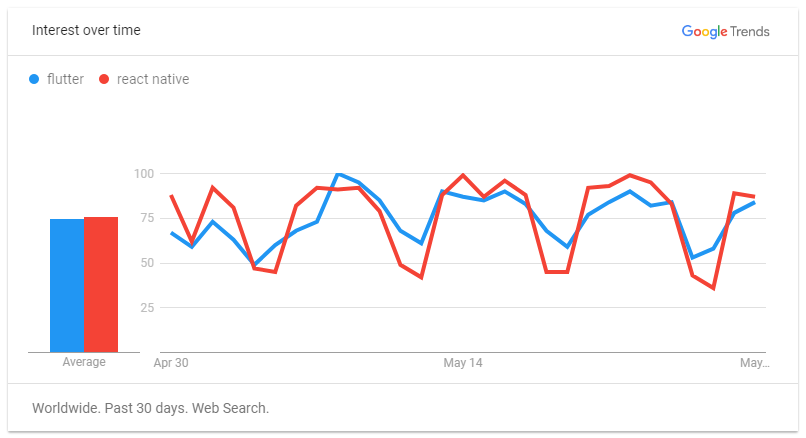
Task: Click the Average label under bars
Action: [x=84, y=362]
